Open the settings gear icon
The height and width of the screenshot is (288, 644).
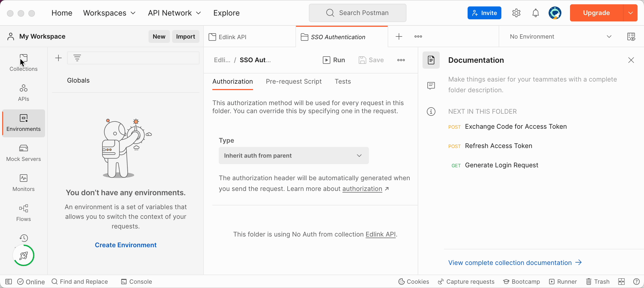coord(516,13)
